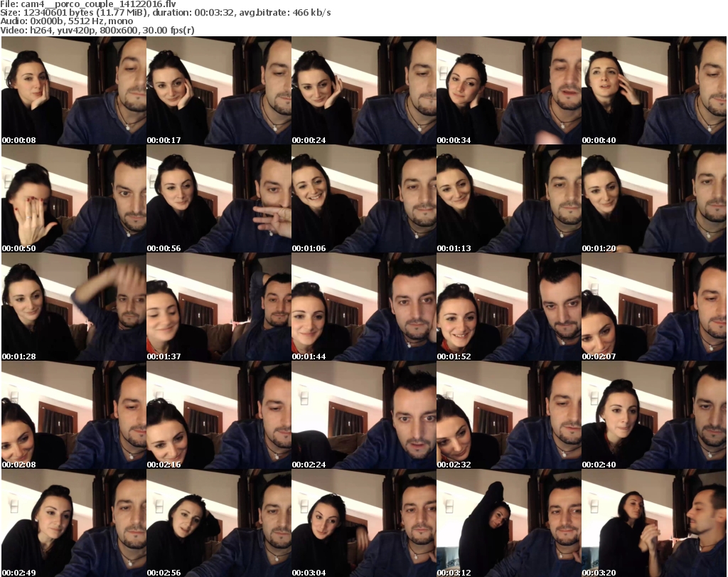
Task: Select the thumbnail timestamped 00:03:12
Action: (x=509, y=523)
